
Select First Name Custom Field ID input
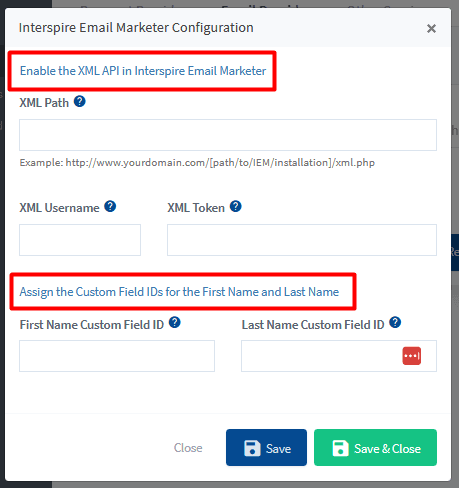(117, 356)
